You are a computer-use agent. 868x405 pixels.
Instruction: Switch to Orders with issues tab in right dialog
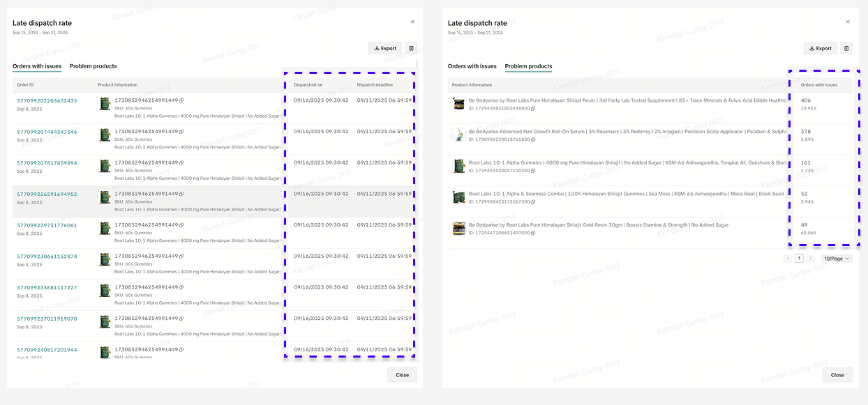pyautogui.click(x=472, y=66)
